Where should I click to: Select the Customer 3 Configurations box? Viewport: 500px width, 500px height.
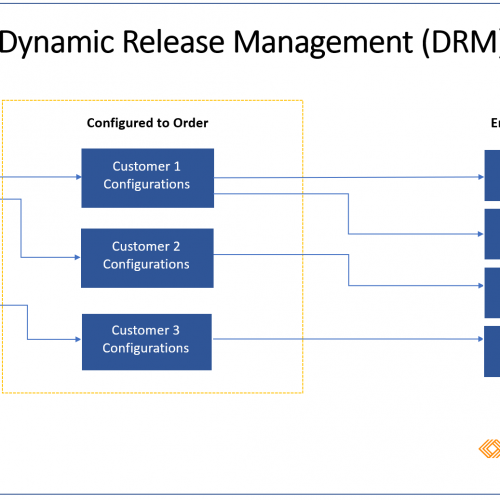tap(147, 342)
